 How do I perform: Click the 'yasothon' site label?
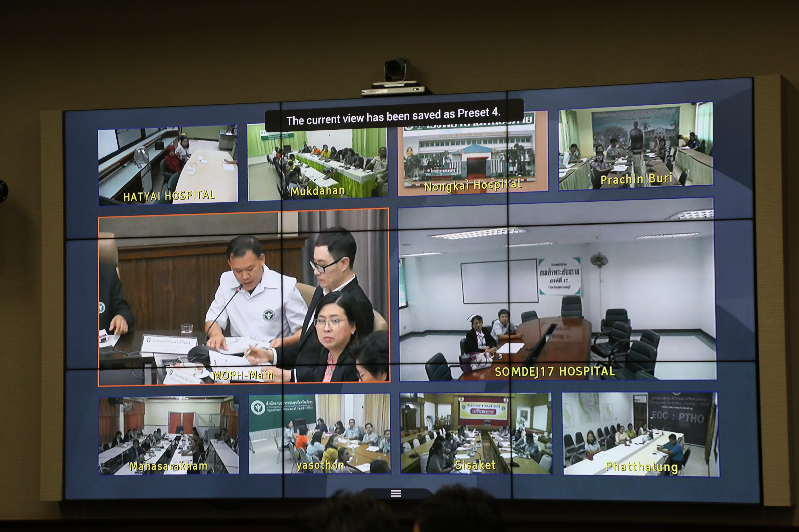(x=320, y=465)
